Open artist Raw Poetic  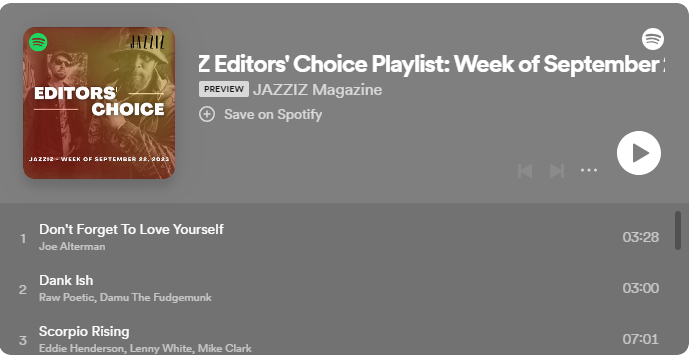(x=66, y=298)
